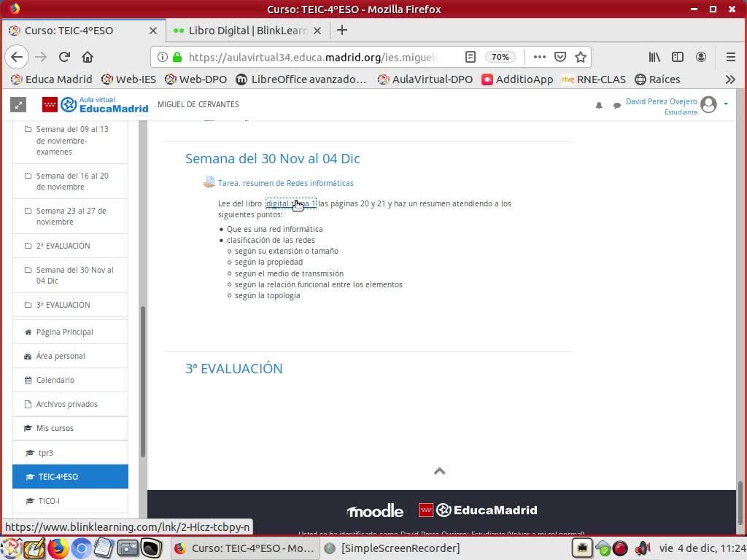This screenshot has width=747, height=560.
Task: Open Web-DPO bookmark
Action: tap(196, 79)
